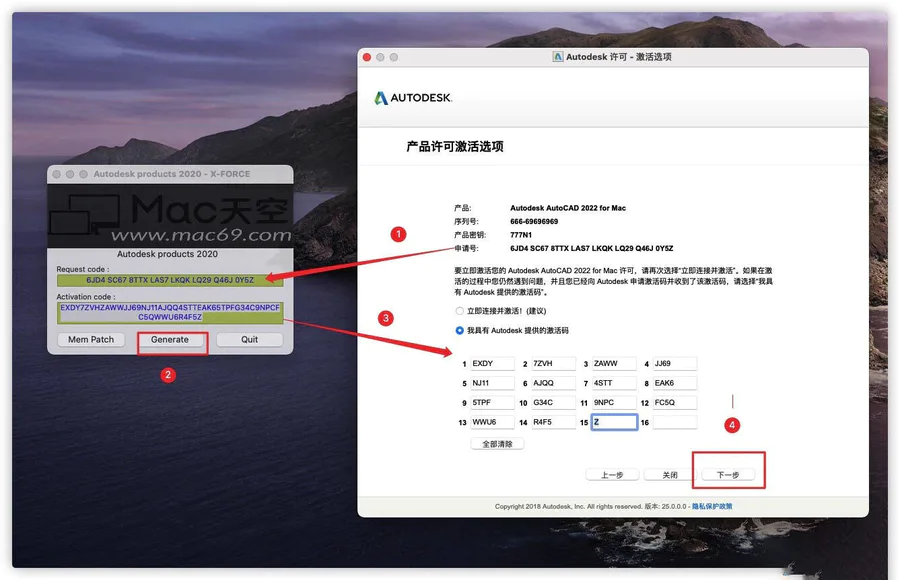Click the Request code field in X-FORCE
900x580 pixels.
170,280
